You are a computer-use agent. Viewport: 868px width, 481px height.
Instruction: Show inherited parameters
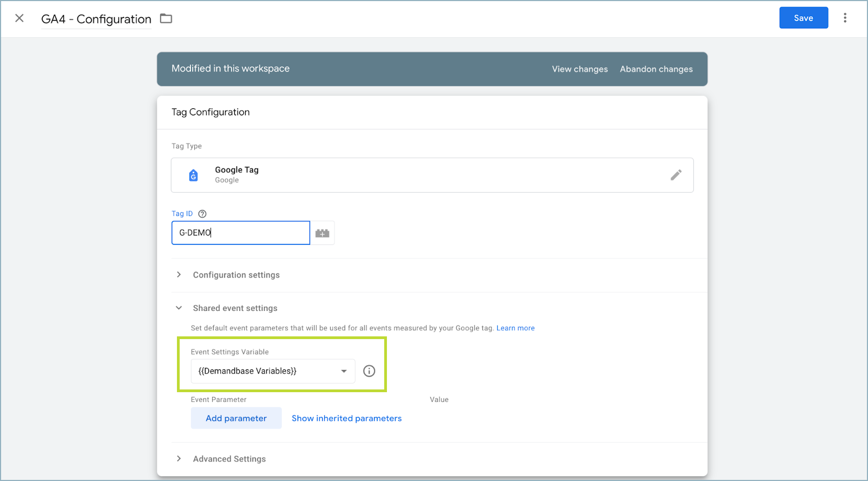[346, 418]
